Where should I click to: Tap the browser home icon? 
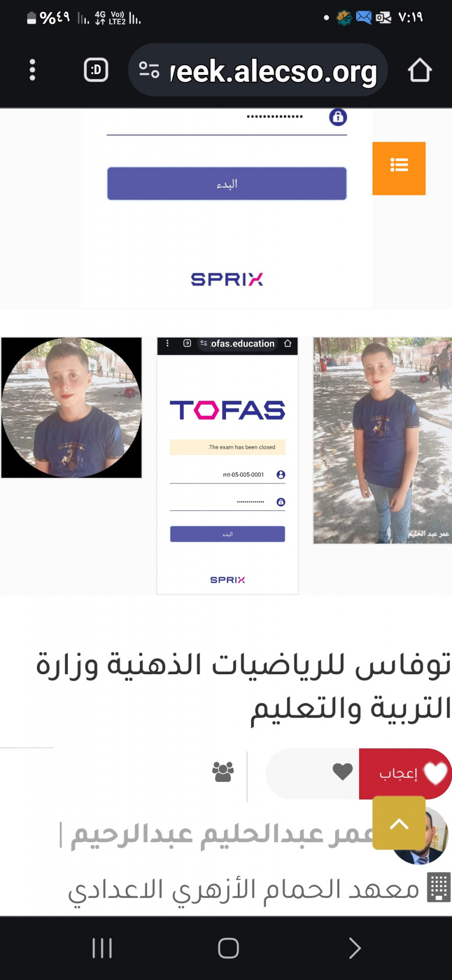pyautogui.click(x=420, y=70)
